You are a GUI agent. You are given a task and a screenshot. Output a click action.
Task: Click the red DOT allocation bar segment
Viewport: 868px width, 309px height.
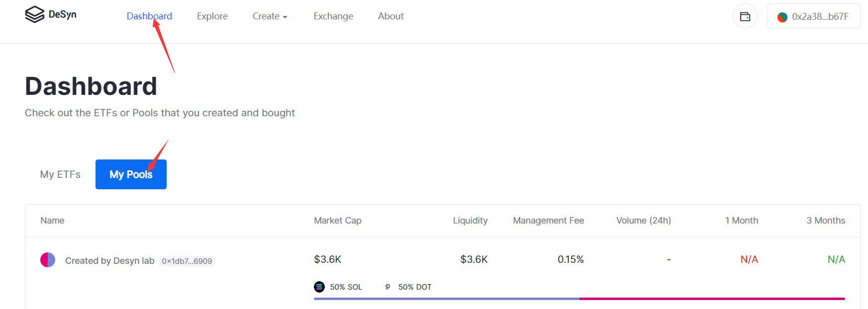click(712, 299)
